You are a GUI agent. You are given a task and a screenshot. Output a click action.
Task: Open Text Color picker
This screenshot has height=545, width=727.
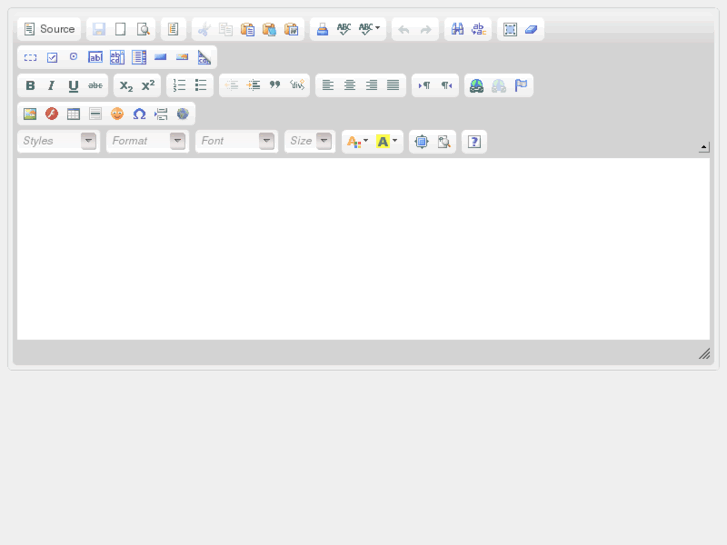tap(357, 141)
